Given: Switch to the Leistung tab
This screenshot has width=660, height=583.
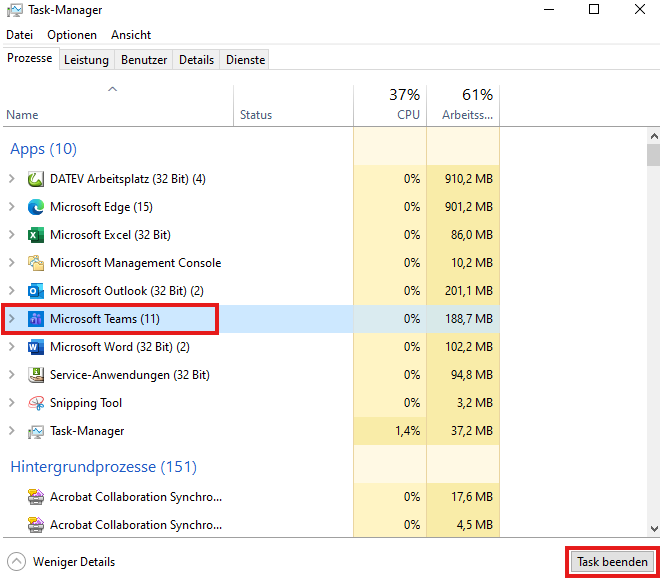Looking at the screenshot, I should pyautogui.click(x=86, y=60).
